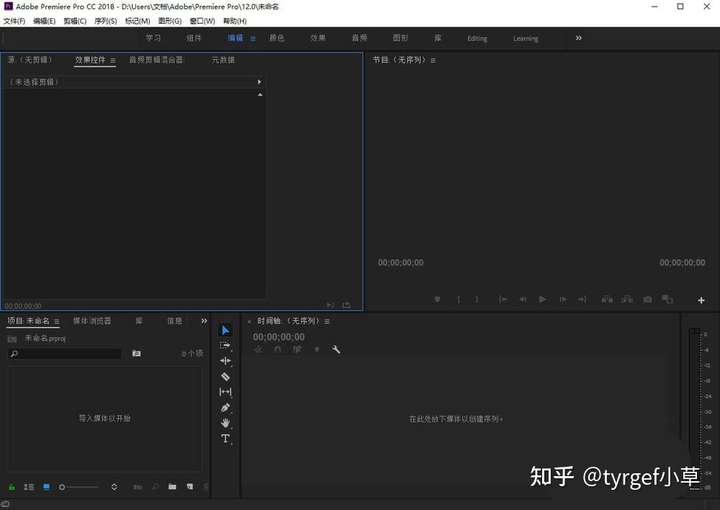Switch to Learning workspace
This screenshot has height=510, width=720.
(526, 39)
